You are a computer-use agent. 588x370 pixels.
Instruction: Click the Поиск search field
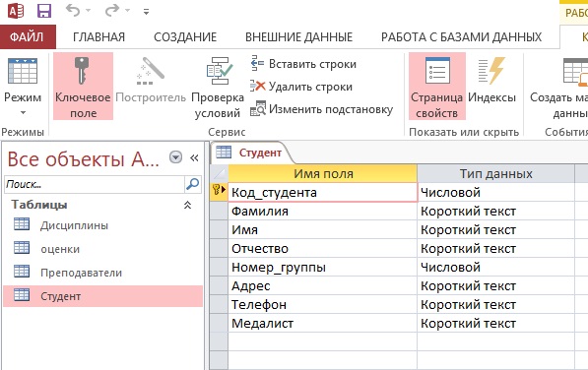coord(95,184)
